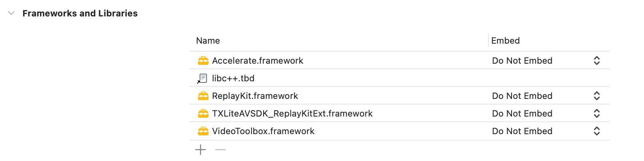This screenshot has height=161, width=644.
Task: Collapse the Frameworks and Libraries section
Action: [x=11, y=13]
